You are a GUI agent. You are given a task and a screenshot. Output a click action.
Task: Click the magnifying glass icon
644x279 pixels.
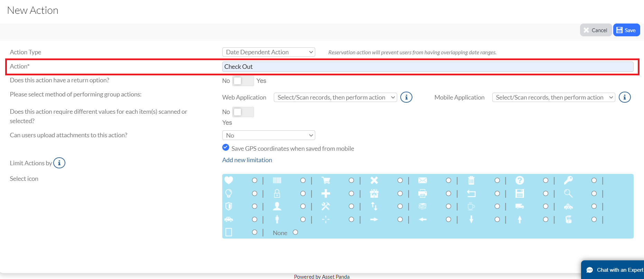(568, 193)
